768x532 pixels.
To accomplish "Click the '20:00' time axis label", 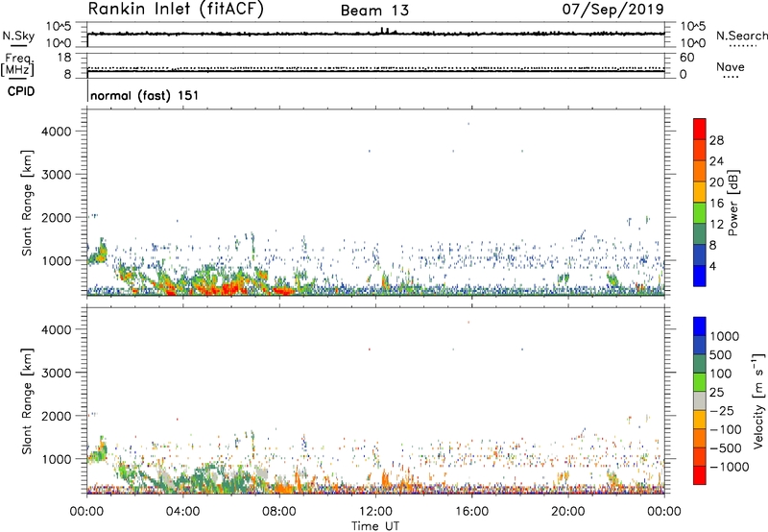I will coord(568,512).
